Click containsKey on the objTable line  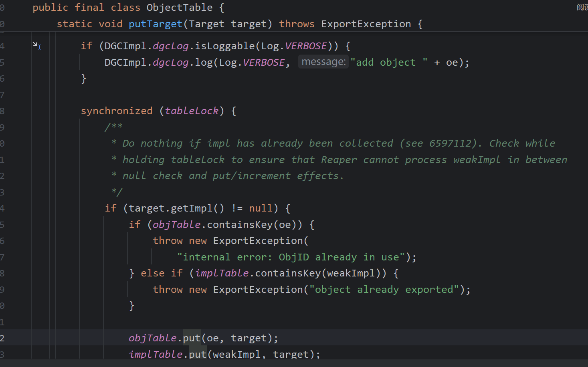240,225
